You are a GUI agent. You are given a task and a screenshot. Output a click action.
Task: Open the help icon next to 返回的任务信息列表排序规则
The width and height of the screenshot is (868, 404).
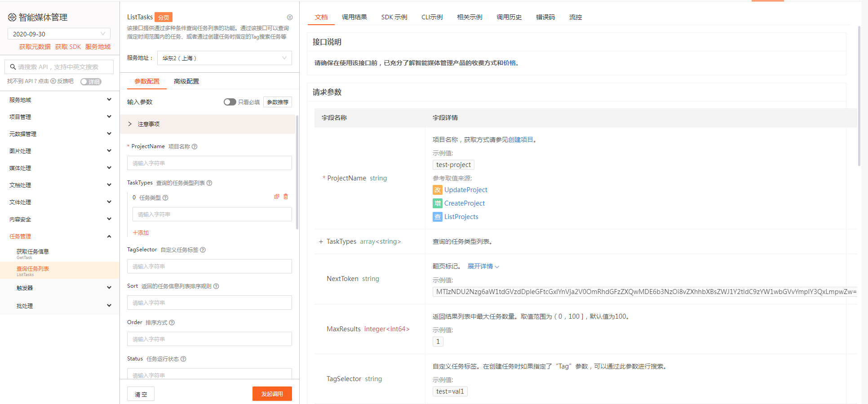pos(216,286)
